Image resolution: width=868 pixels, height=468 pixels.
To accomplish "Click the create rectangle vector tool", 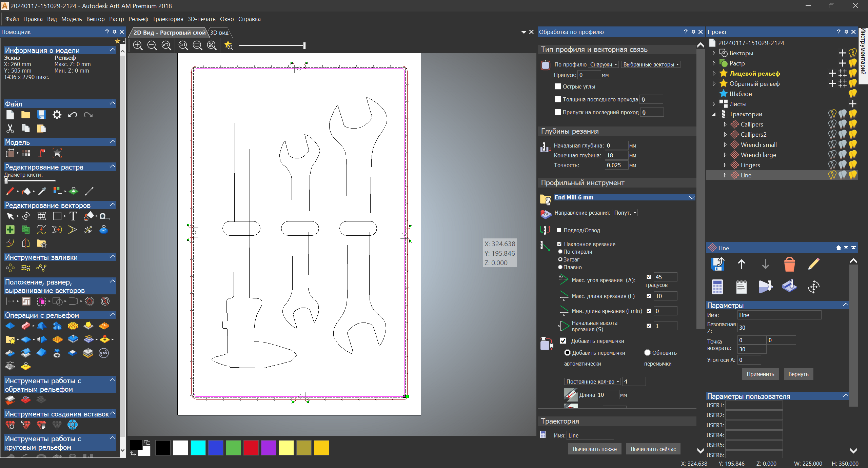I will 57,216.
